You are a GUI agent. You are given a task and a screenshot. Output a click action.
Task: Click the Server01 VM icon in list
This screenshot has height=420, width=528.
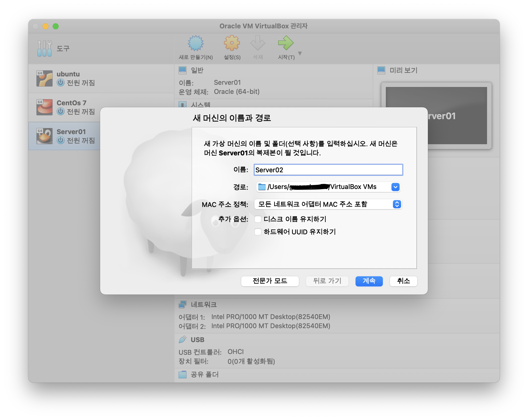pyautogui.click(x=45, y=136)
